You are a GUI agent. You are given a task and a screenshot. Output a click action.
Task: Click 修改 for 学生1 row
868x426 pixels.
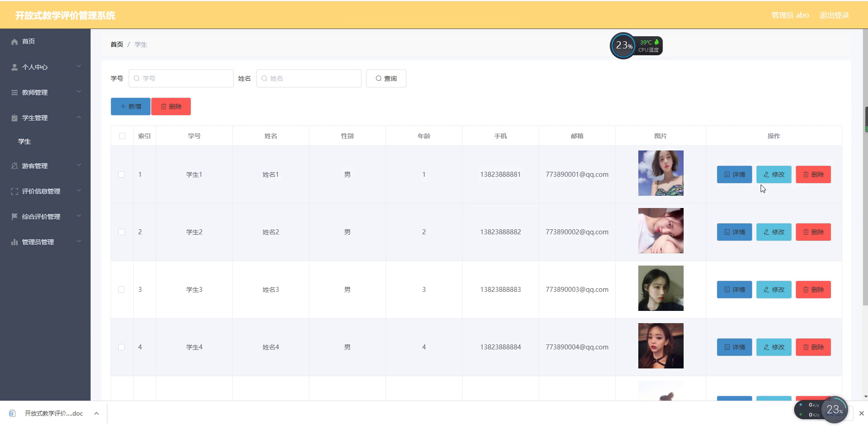774,174
